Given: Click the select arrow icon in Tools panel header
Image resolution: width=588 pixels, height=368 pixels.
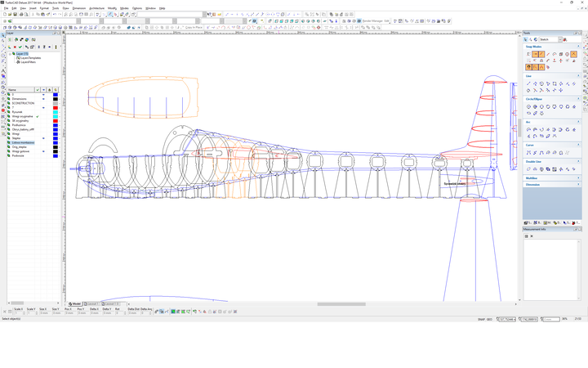Looking at the screenshot, I should (x=525, y=39).
